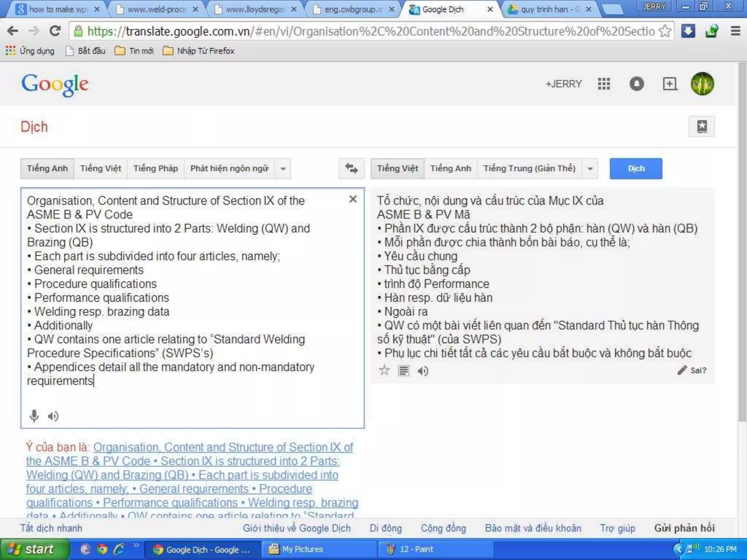The image size is (747, 560).
Task: Click the share plus box icon
Action: pos(670,84)
